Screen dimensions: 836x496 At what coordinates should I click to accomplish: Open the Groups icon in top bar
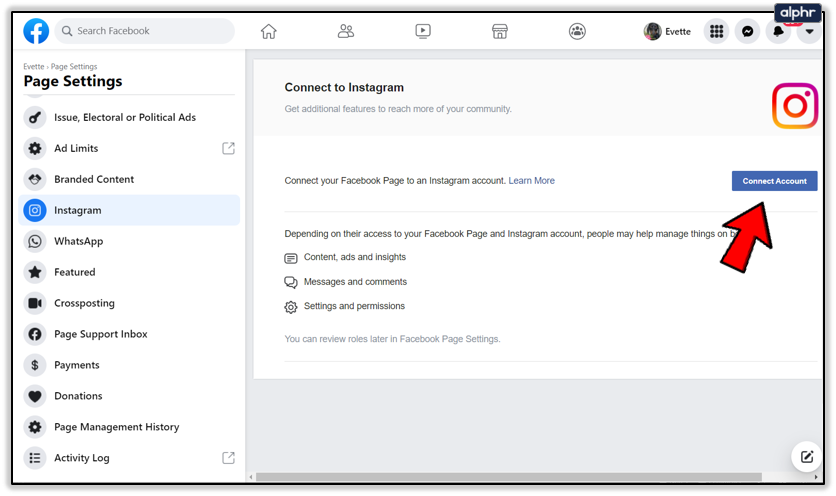pos(577,31)
